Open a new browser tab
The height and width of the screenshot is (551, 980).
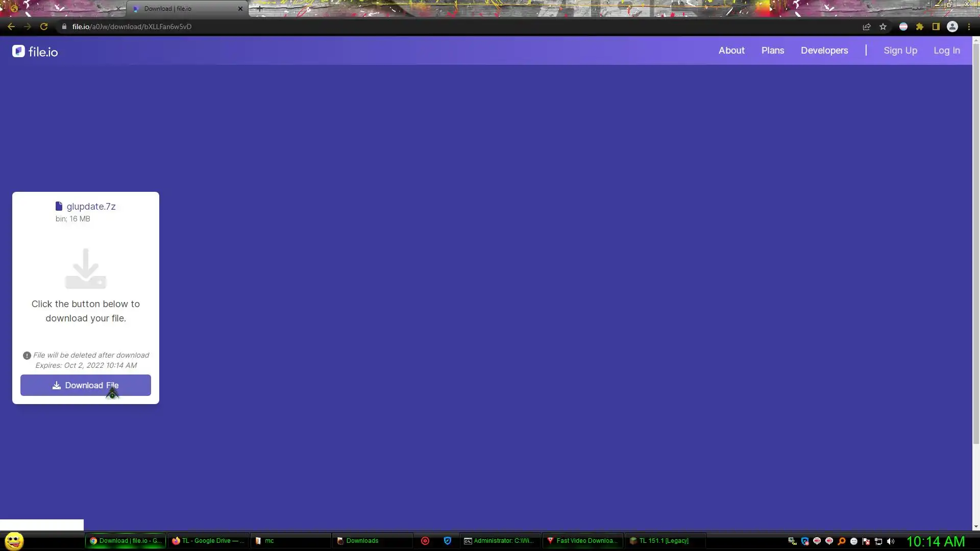point(259,9)
